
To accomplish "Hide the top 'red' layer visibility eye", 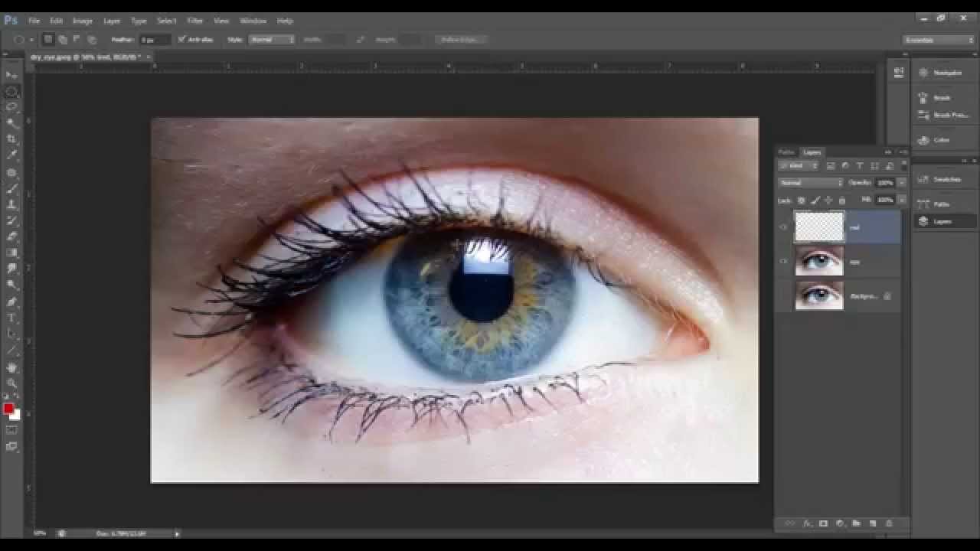I will coord(783,227).
